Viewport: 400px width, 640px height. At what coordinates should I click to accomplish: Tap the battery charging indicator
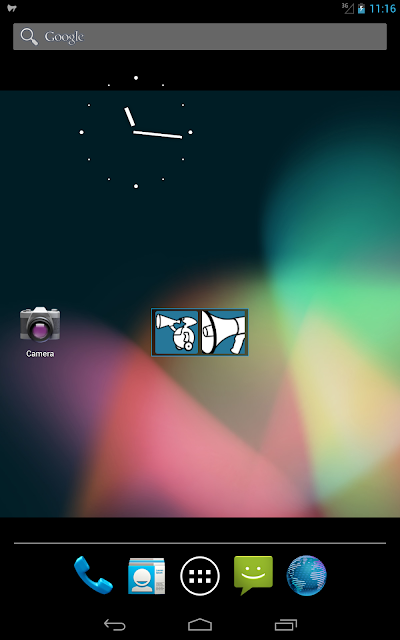point(361,9)
